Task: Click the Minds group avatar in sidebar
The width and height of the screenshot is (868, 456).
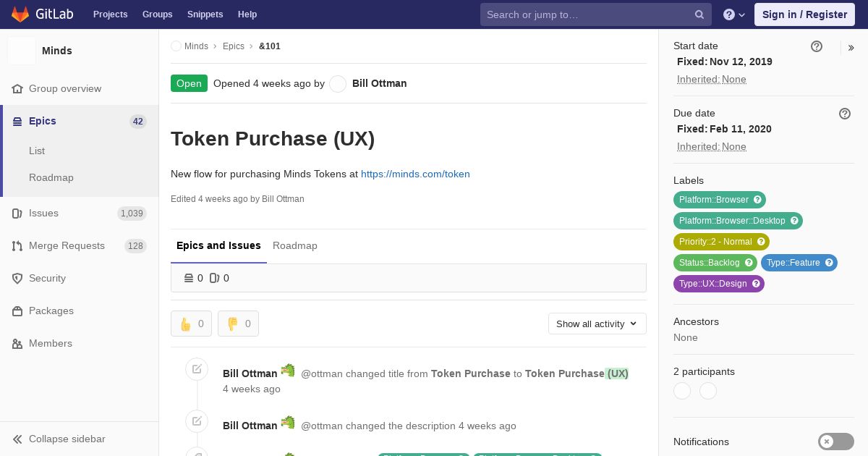Action: 22,51
